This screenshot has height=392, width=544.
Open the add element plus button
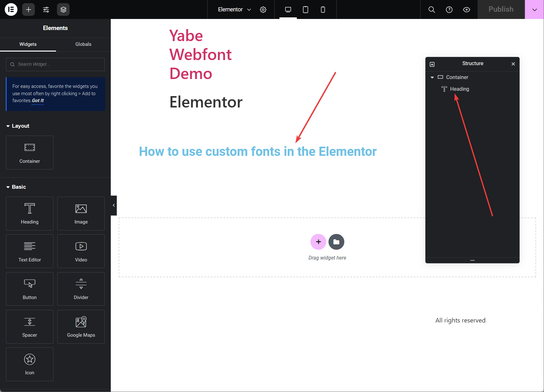point(28,9)
